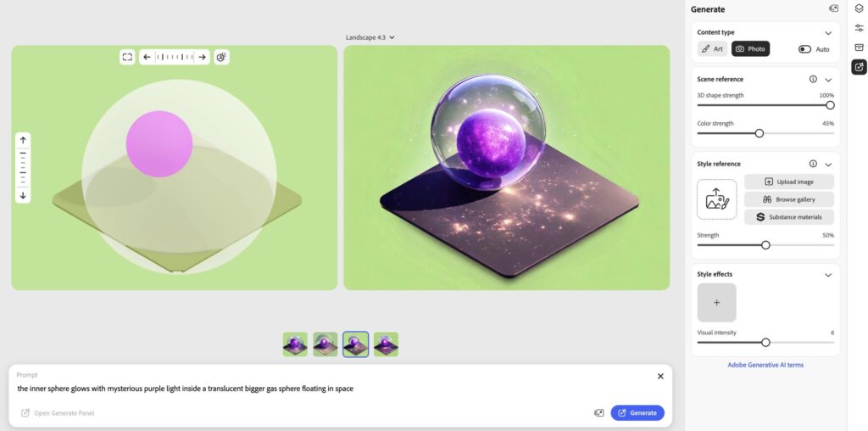Image resolution: width=868 pixels, height=431 pixels.
Task: Rotate scene right with the right arrow
Action: (202, 57)
